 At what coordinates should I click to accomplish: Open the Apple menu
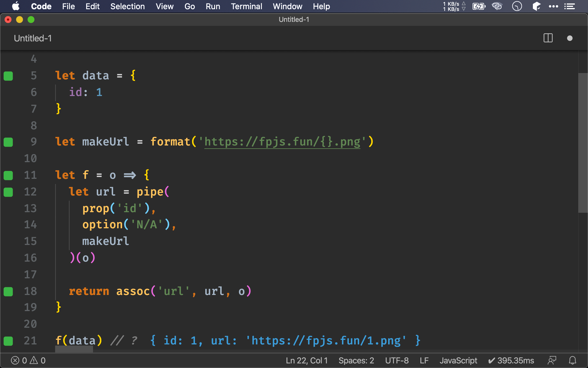[x=16, y=6]
